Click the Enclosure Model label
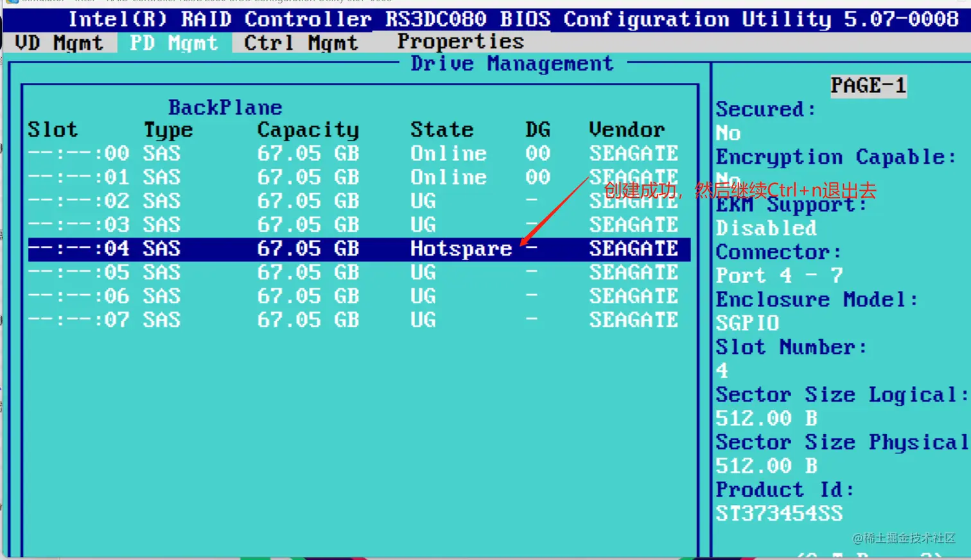Image resolution: width=971 pixels, height=560 pixels. coord(817,300)
